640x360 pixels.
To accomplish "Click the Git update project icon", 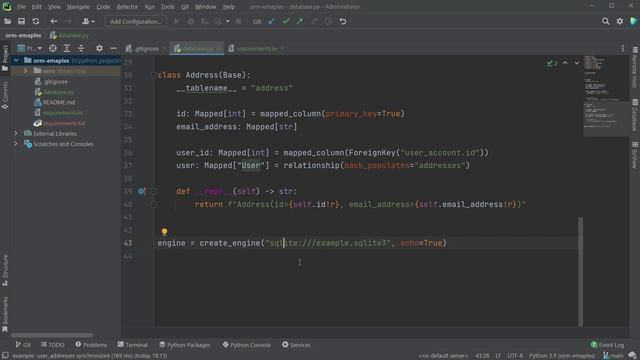I will point(272,21).
